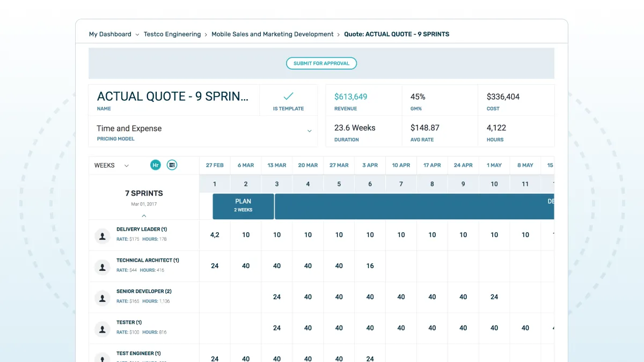Click Senior Developer 24 hours under 1 MAY
This screenshot has height=362, width=644.
494,297
